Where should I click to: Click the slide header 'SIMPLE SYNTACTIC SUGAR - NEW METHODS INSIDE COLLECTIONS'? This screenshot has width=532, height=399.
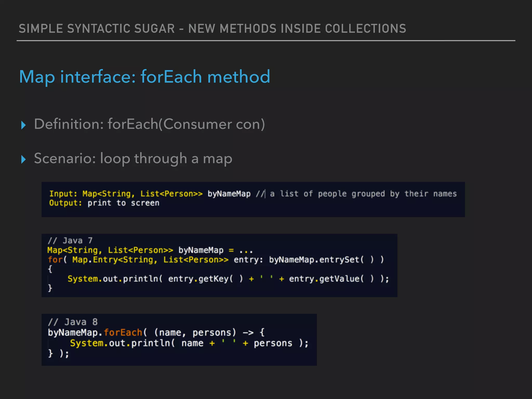tap(212, 29)
